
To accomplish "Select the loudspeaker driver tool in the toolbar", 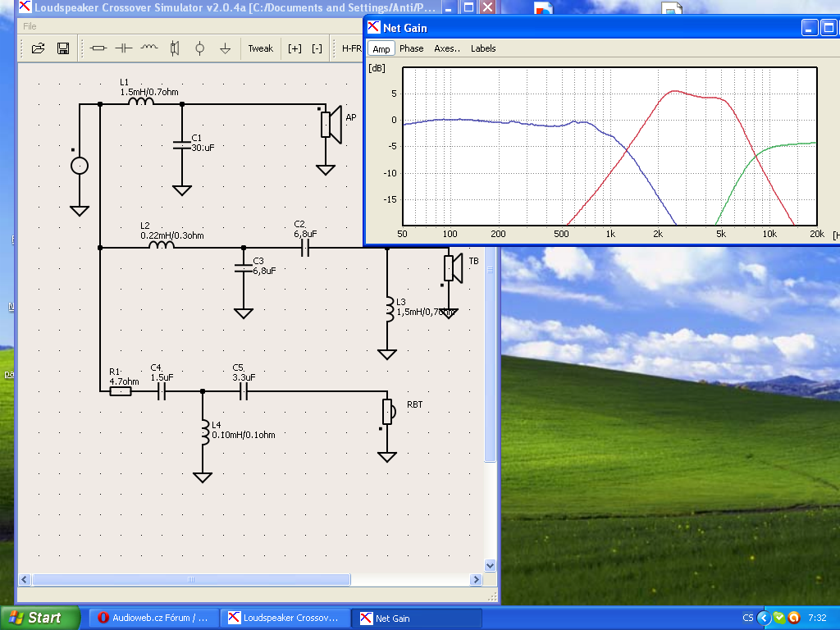I will 175,48.
